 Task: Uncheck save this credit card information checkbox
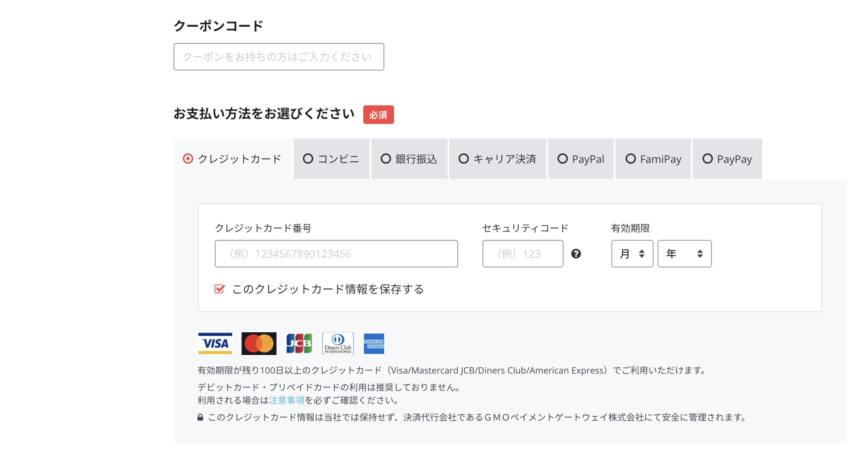coord(219,289)
